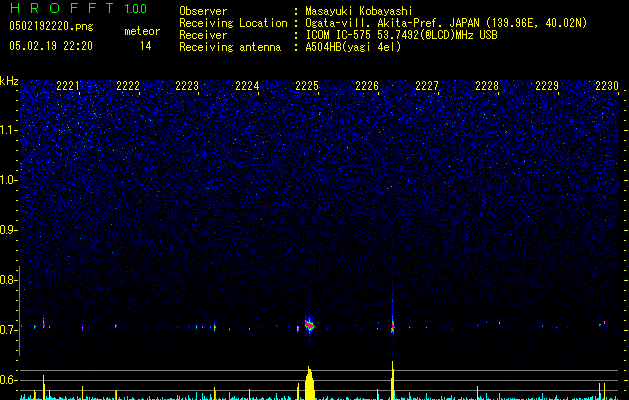Screen dimensions: 629x400
Task: Click the Receiving antenna label
Action: pyautogui.click(x=230, y=47)
